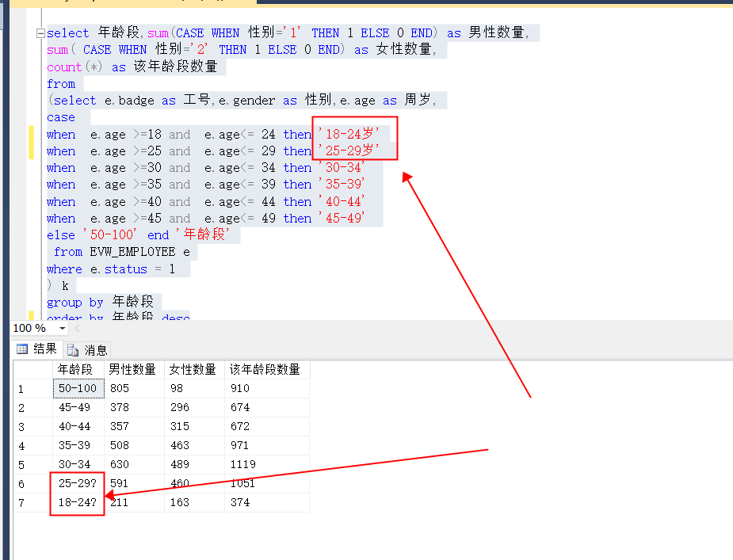Click the messages icon on 消息 tab
The image size is (733, 560).
(72, 349)
